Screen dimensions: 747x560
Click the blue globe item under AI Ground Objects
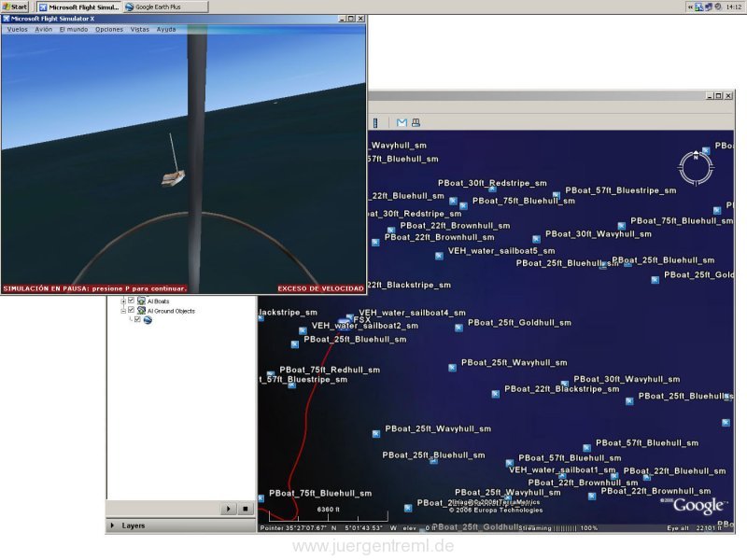pos(148,320)
